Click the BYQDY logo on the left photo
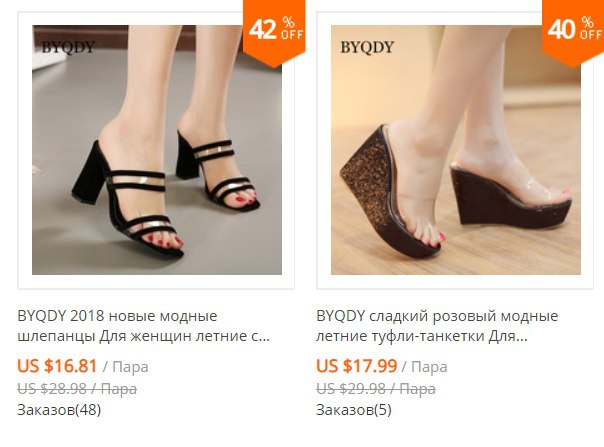604x447 pixels. 68,47
